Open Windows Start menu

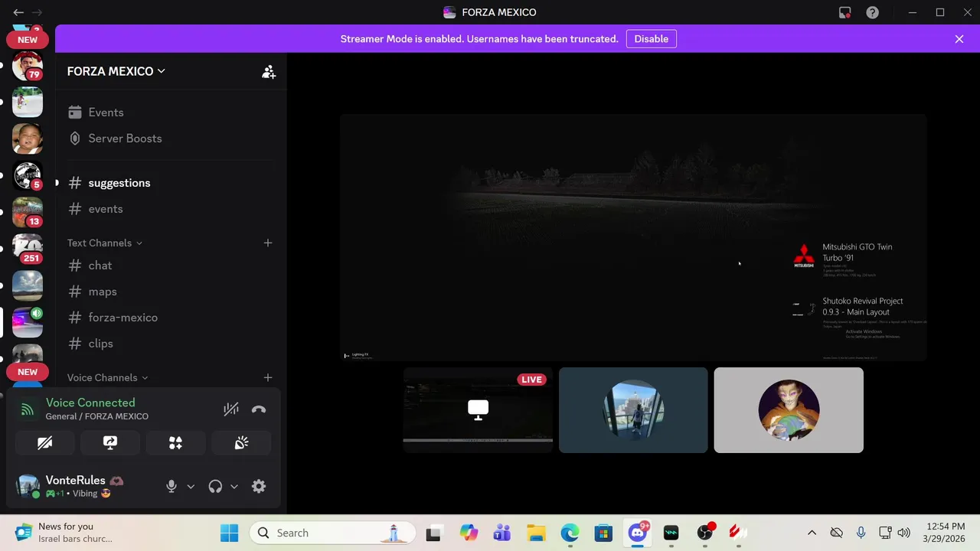click(229, 533)
